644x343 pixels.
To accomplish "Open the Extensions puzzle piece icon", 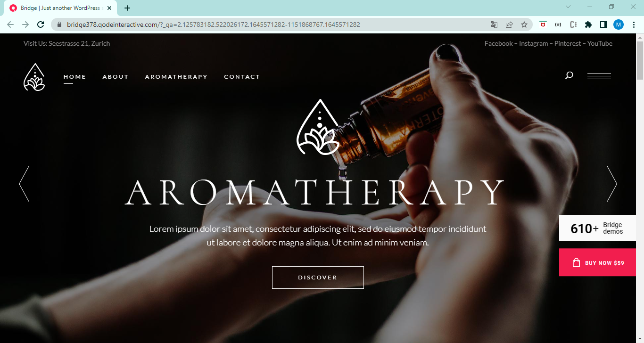I will point(588,24).
